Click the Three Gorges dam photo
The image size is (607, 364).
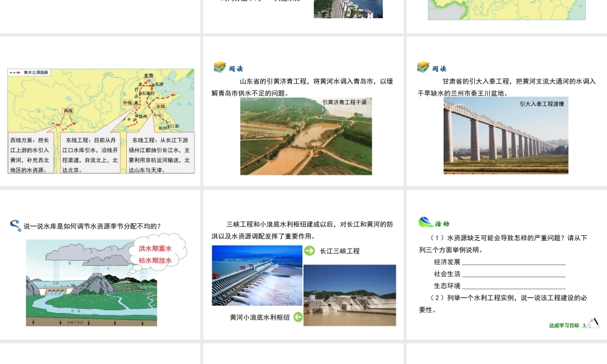(x=257, y=275)
